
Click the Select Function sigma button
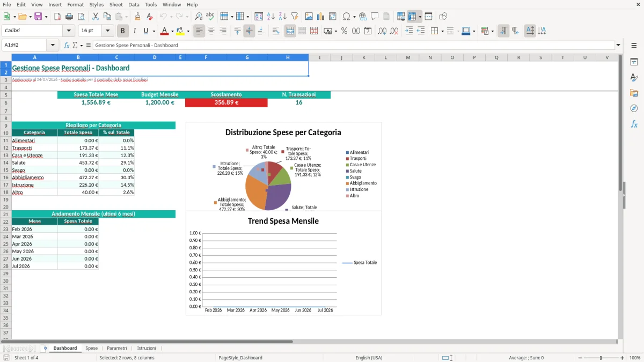coord(75,45)
